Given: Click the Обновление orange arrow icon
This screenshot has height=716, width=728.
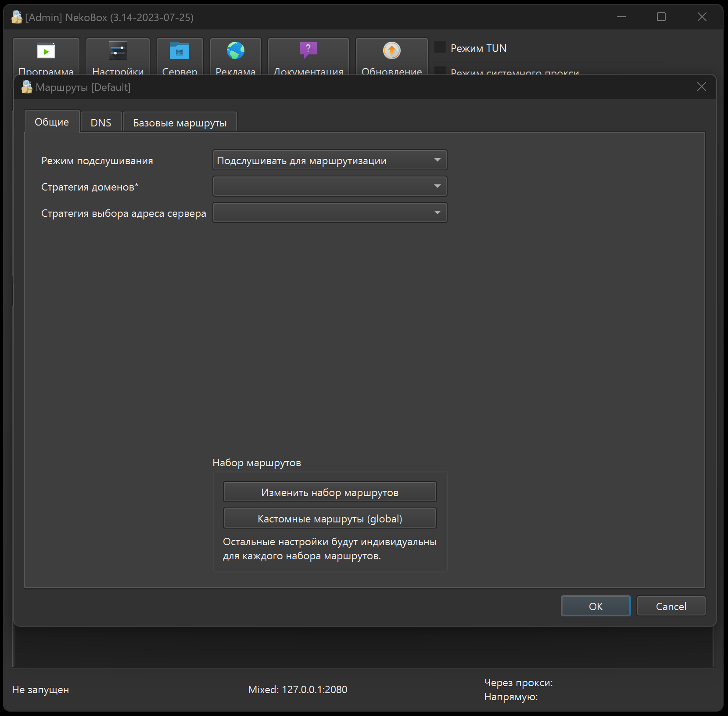Looking at the screenshot, I should [391, 51].
